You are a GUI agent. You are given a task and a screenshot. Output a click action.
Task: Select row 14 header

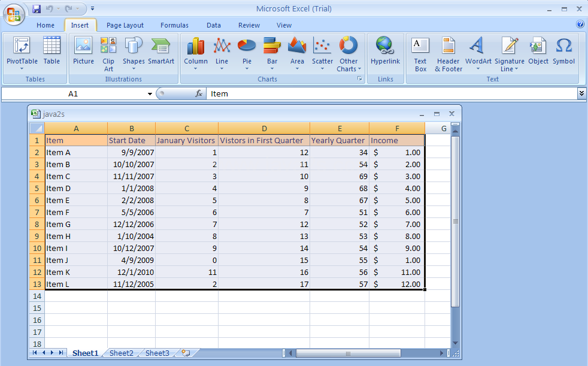[37, 297]
